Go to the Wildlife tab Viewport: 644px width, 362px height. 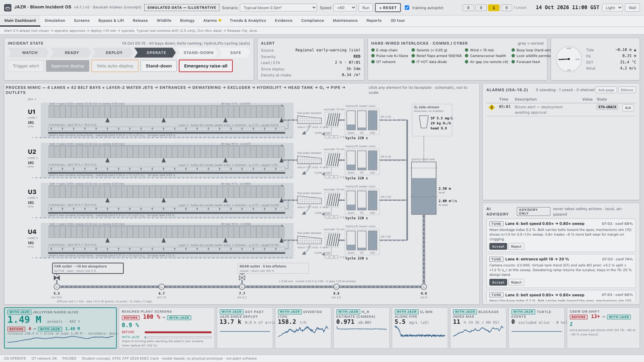[x=164, y=21]
